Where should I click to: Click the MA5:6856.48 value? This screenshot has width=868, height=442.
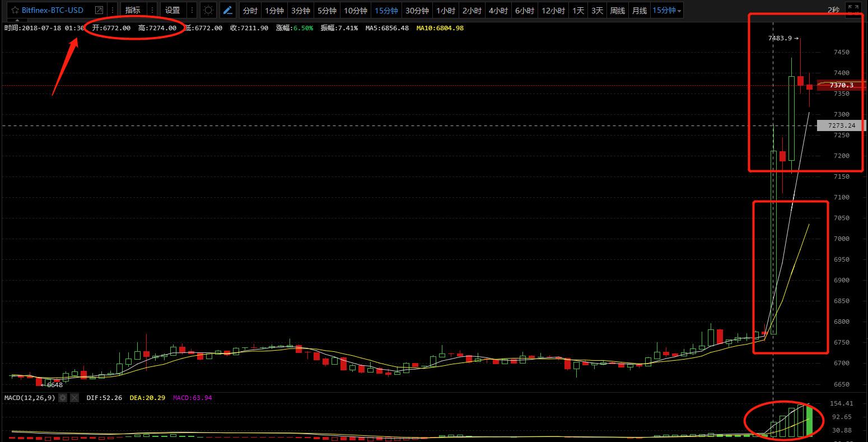pos(386,28)
